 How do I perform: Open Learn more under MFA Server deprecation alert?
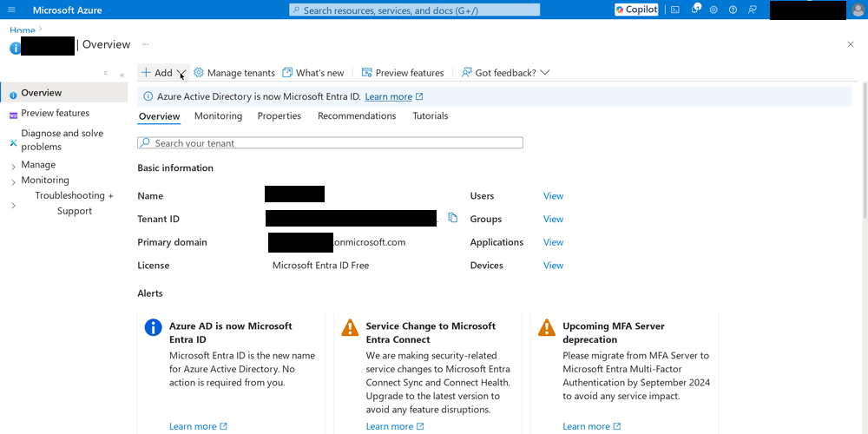(x=592, y=426)
